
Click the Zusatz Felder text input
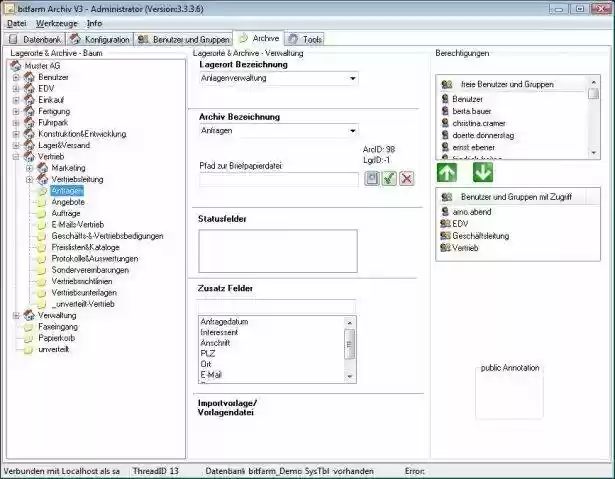point(276,306)
